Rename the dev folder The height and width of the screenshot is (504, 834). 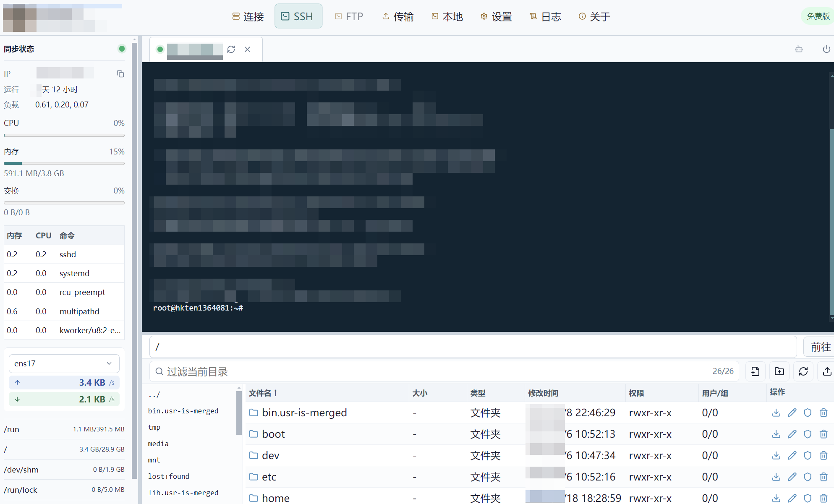(792, 456)
